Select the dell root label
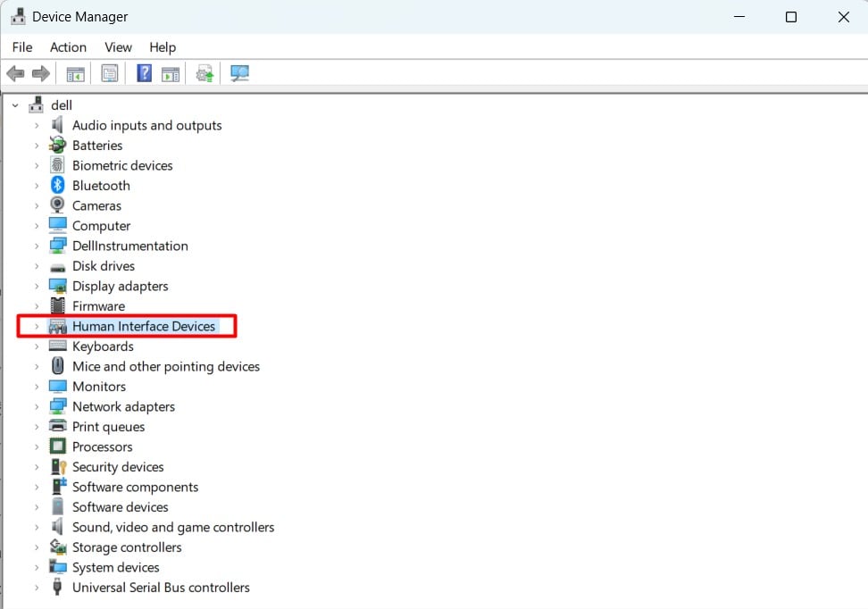Screen dimensions: 868x609 [x=62, y=105]
